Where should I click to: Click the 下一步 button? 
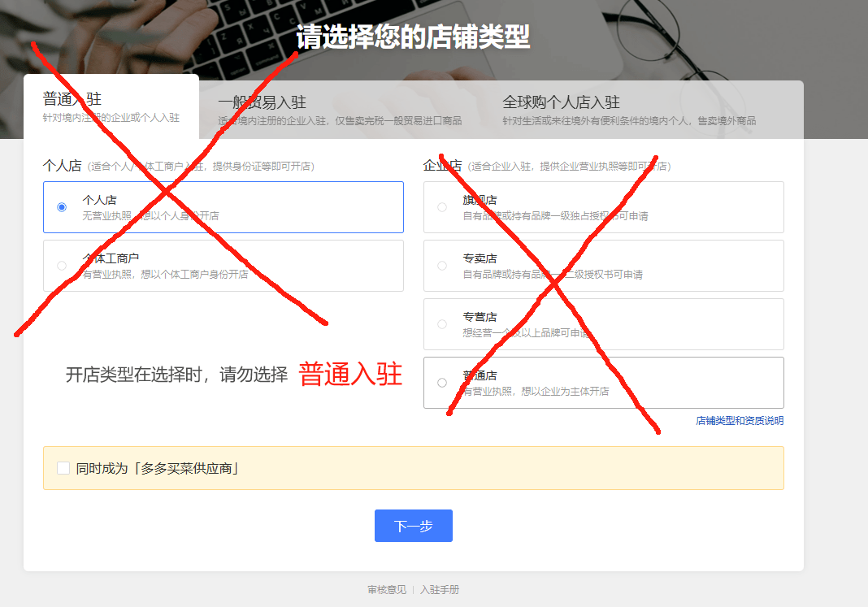point(414,526)
